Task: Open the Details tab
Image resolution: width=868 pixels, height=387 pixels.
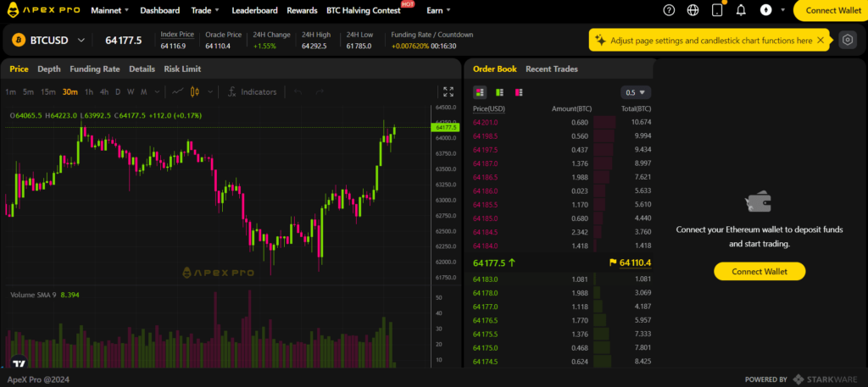Action: (x=142, y=69)
